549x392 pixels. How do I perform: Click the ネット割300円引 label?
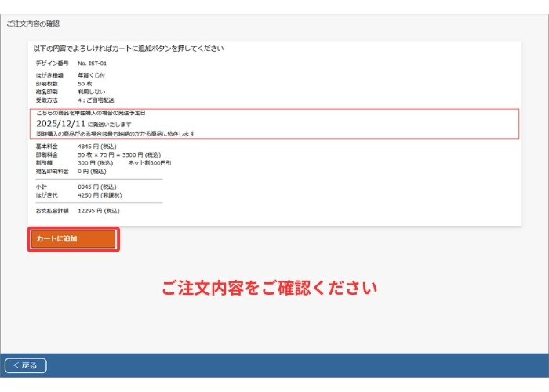click(x=149, y=162)
